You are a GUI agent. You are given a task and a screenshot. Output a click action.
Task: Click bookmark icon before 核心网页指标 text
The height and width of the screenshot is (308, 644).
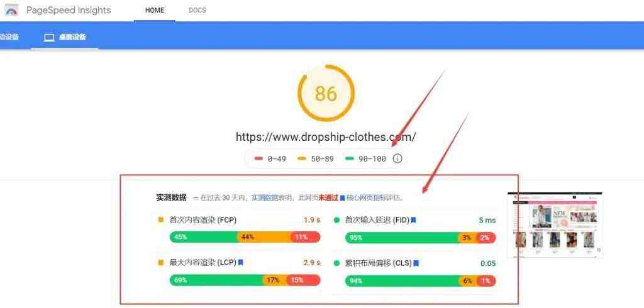[x=342, y=199]
